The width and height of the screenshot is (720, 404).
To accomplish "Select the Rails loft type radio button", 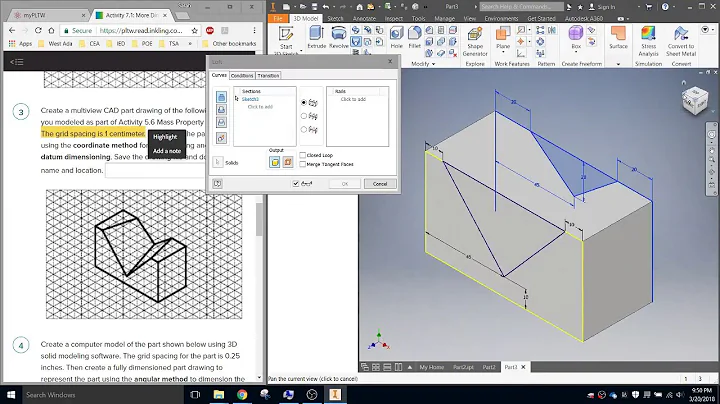I will pos(304,102).
